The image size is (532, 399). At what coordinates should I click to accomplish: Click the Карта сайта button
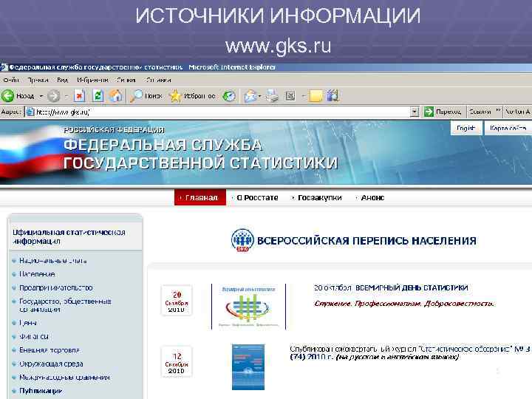(508, 128)
